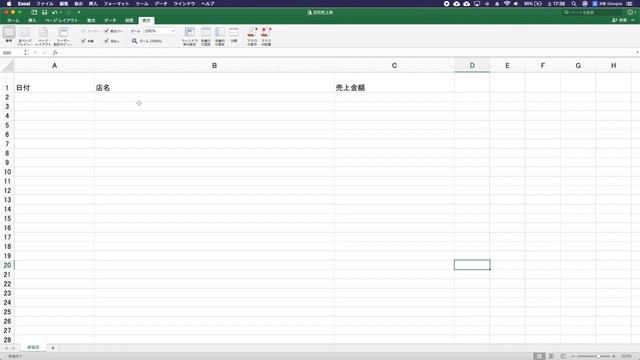Click Normal view icon in status bar
Viewport: 640px width, 360px height.
pyautogui.click(x=539, y=356)
